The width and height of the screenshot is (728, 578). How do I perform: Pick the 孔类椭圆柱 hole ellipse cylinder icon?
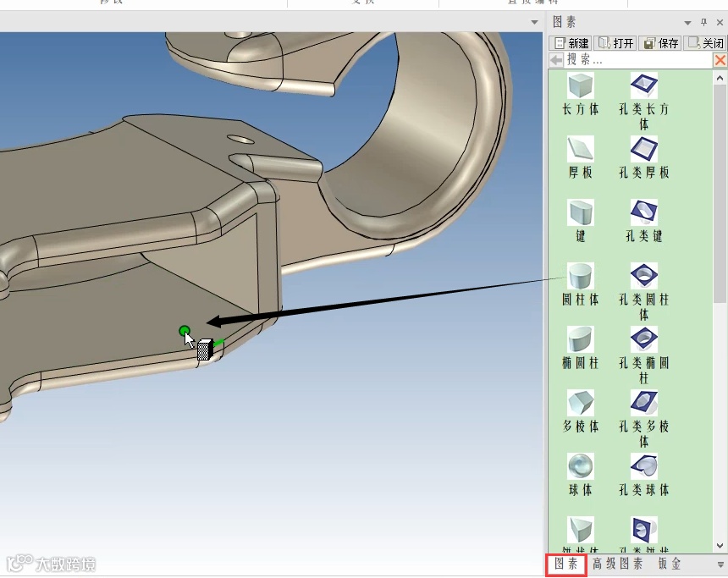coord(643,339)
